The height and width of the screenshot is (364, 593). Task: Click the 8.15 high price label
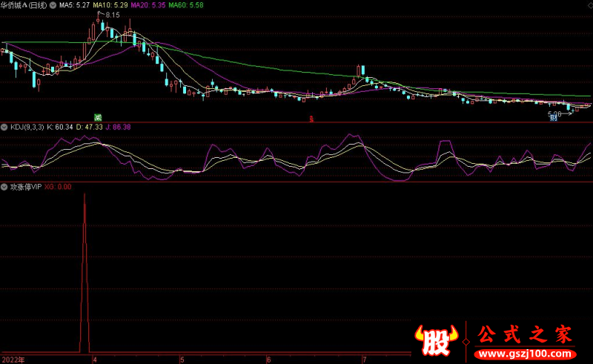113,15
